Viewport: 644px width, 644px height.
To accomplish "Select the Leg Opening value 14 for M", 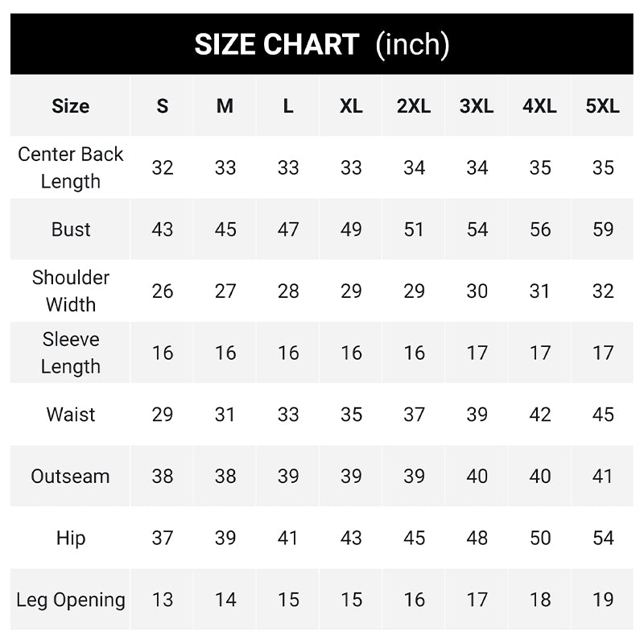I will tap(225, 600).
